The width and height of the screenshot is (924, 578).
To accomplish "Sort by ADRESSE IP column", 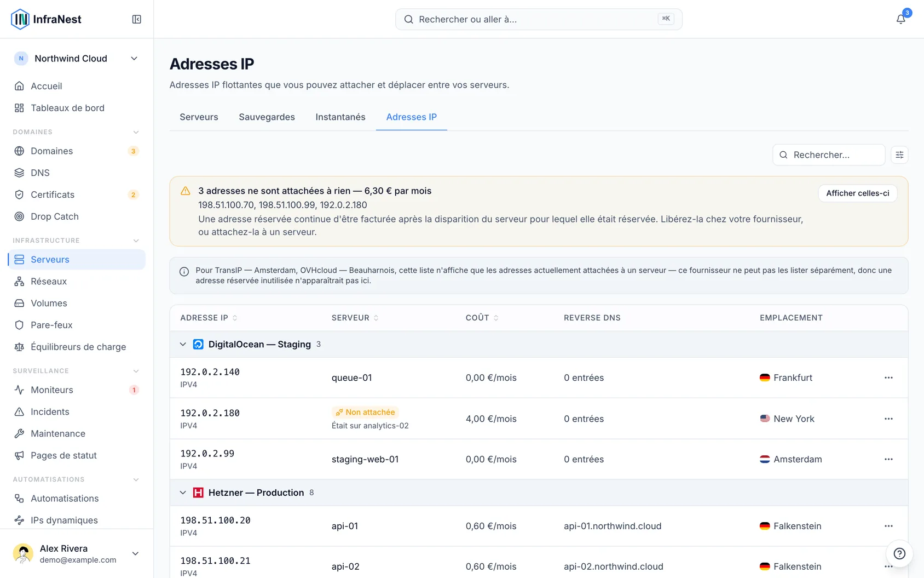I will coord(209,318).
